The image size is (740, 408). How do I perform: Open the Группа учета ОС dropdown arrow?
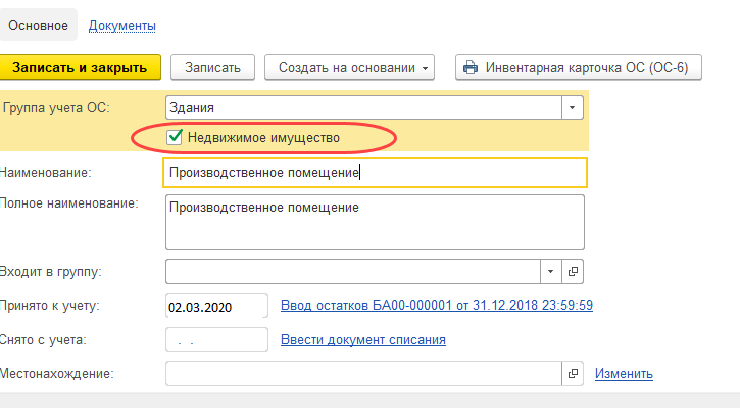(573, 107)
